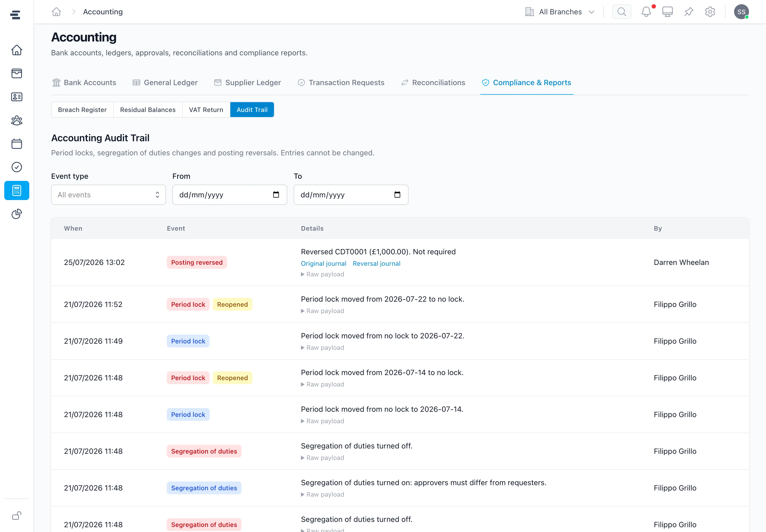
Task: Open the calendar sidebar icon
Action: pos(17,144)
